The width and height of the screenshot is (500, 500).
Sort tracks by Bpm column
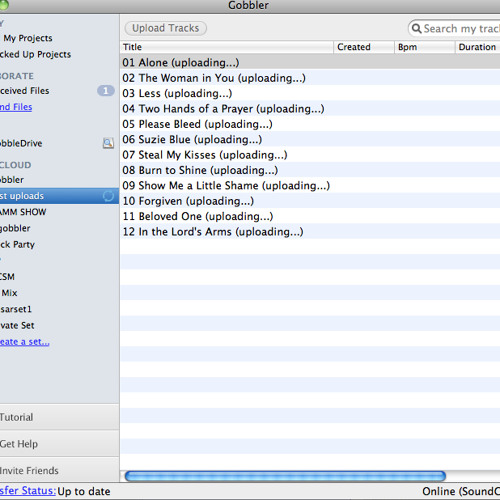(424, 47)
